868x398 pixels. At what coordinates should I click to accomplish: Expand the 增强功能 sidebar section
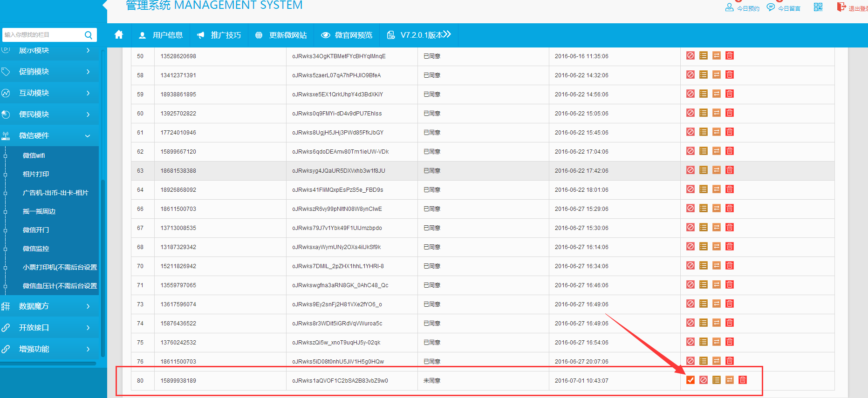coord(49,349)
